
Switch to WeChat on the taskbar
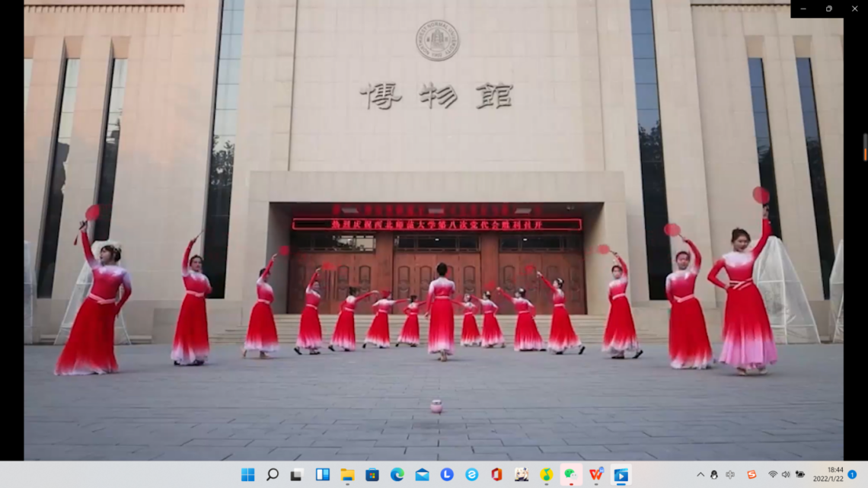(x=571, y=475)
